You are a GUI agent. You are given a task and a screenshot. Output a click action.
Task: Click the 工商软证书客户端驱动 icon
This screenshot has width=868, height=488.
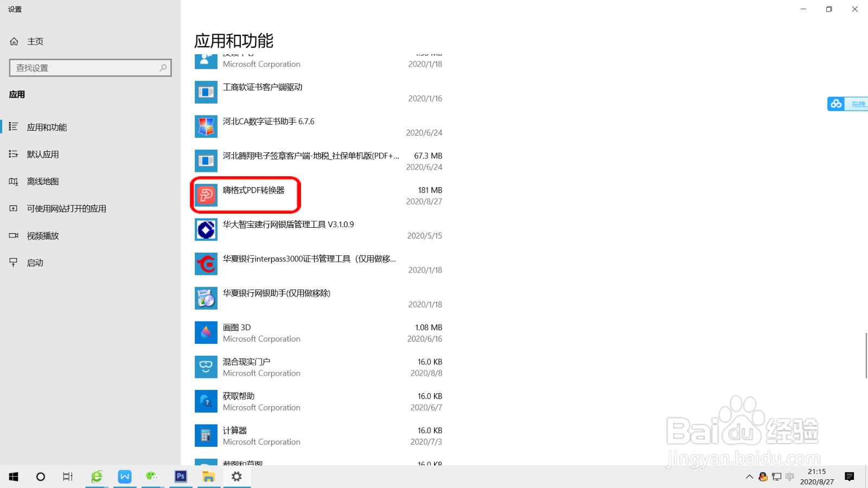pos(206,92)
